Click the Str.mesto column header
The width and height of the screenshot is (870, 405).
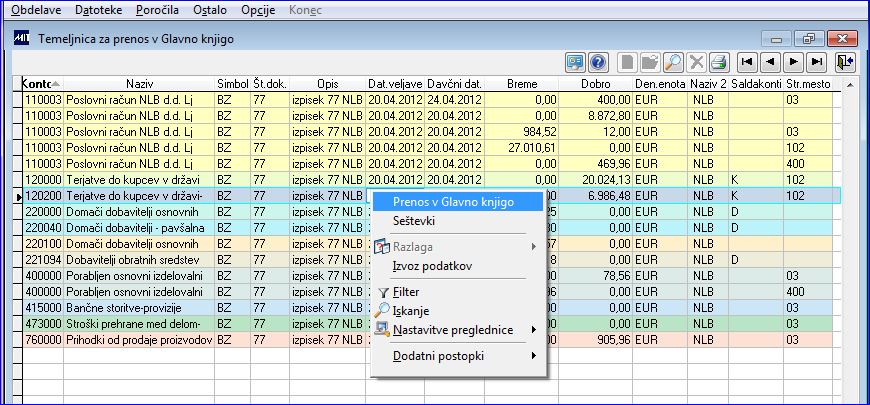pos(808,84)
